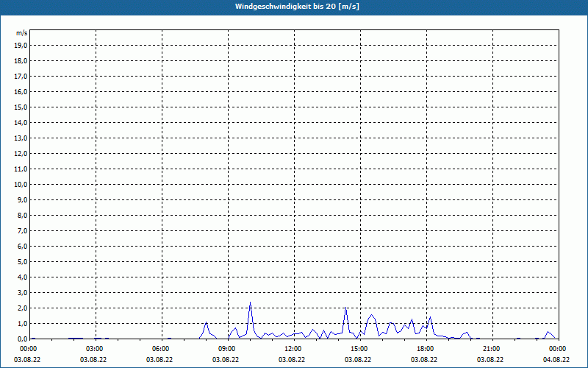
Task: Click the 0,0 y-axis label
Action: [x=22, y=339]
